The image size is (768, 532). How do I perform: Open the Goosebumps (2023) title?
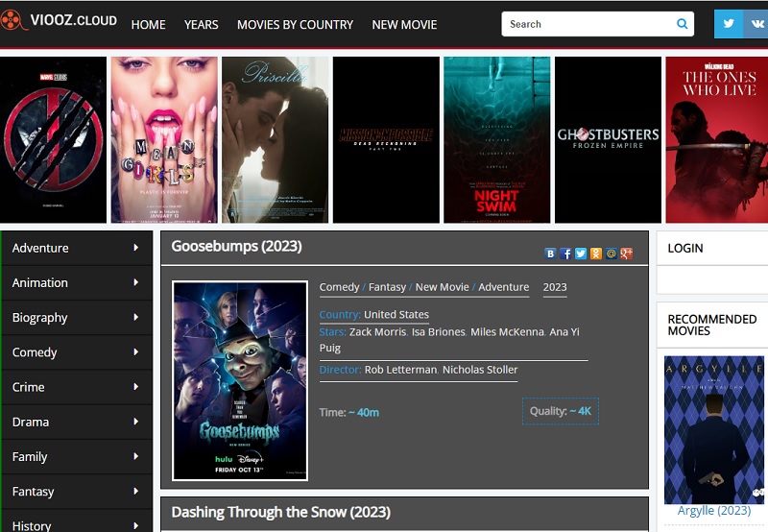[x=236, y=246]
